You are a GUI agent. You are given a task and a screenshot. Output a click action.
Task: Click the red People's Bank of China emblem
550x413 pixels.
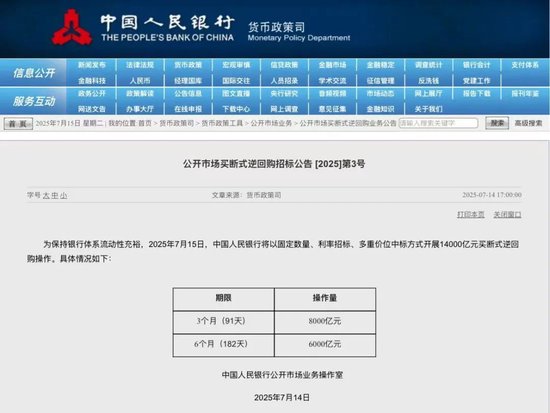72,28
